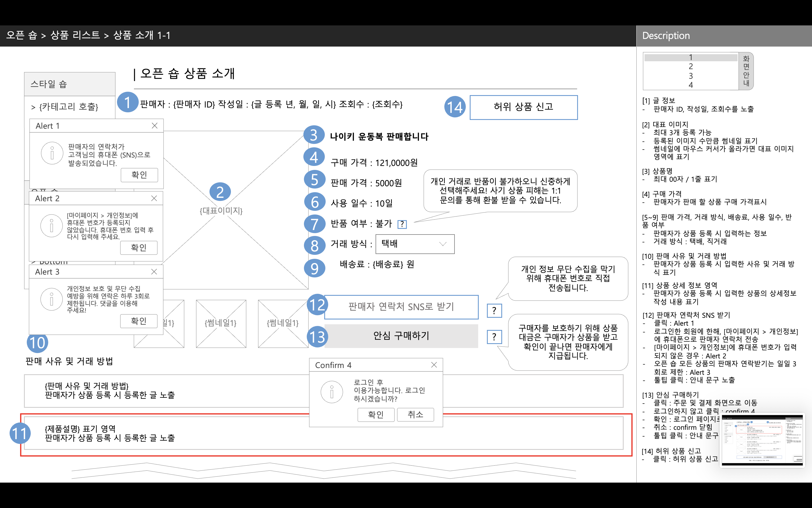Viewport: 812px width, 508px height.
Task: Click the info icon in Alert 2
Action: 51,226
